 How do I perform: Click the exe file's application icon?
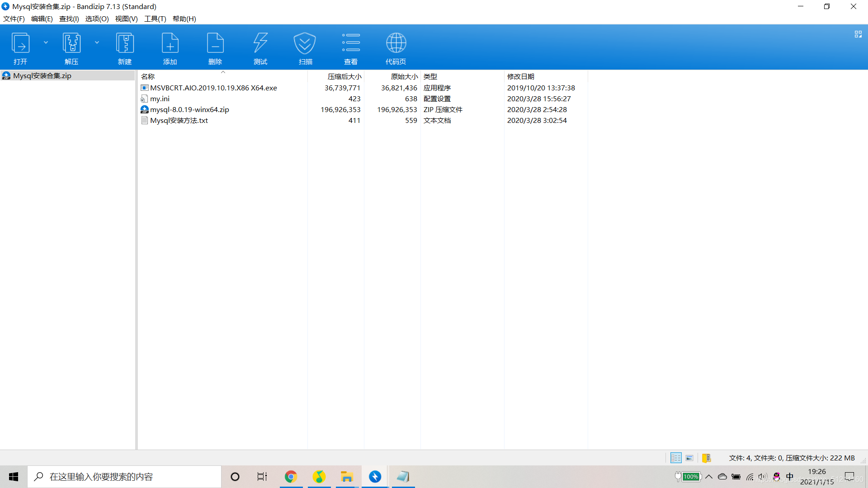click(145, 88)
